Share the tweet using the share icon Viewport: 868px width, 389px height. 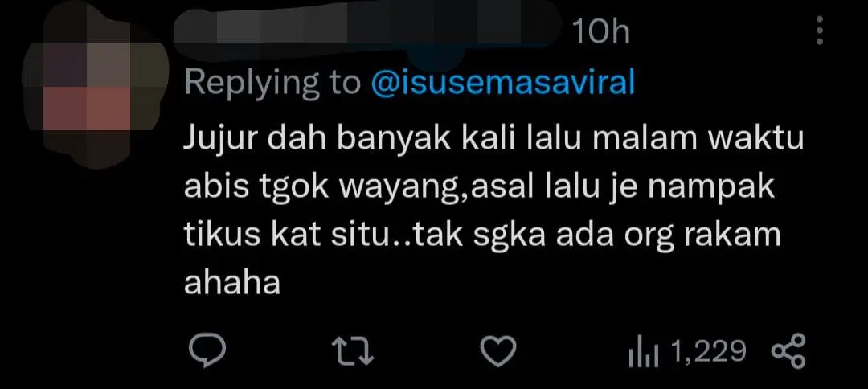[788, 351]
